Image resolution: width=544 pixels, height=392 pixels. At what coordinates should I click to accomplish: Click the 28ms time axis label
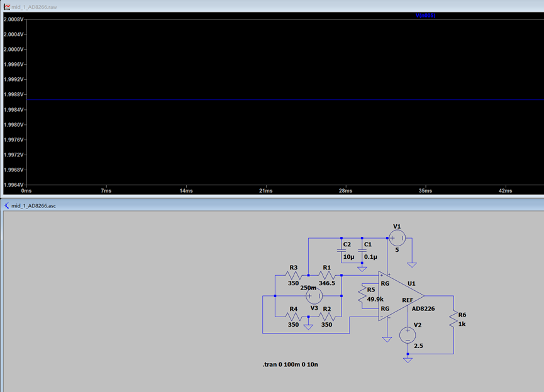coord(345,190)
